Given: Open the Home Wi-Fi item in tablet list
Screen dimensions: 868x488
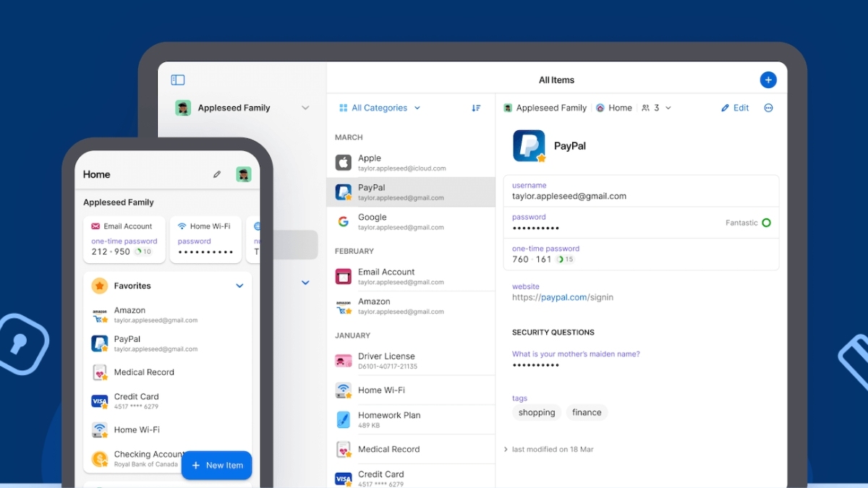Looking at the screenshot, I should click(411, 390).
